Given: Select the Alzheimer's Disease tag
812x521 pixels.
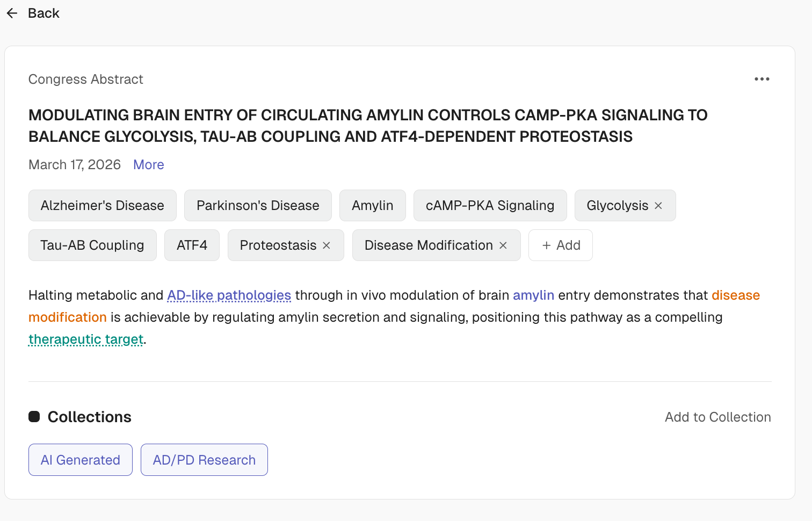Looking at the screenshot, I should pos(102,206).
